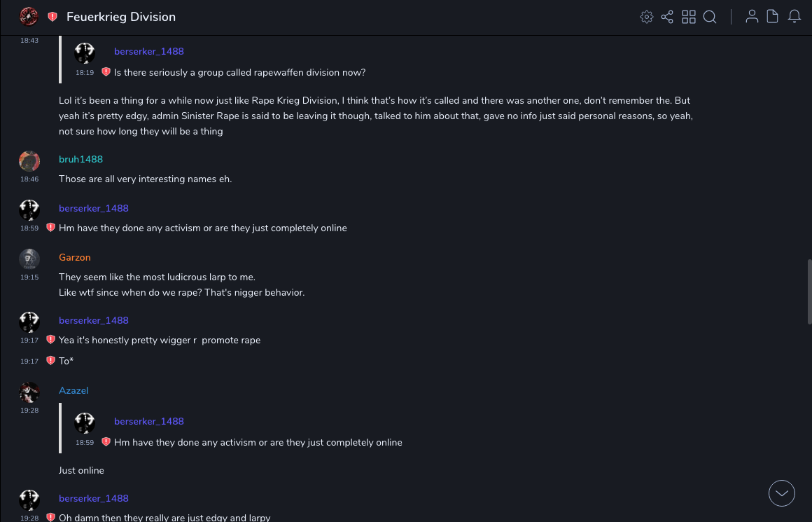Open the Azazel username link
This screenshot has height=522, width=812.
pos(73,390)
